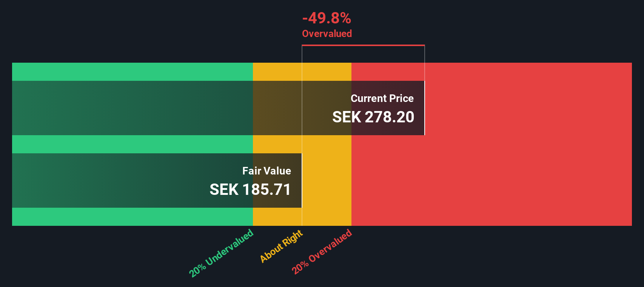Image resolution: width=644 pixels, height=287 pixels.
Task: Click the dark Fair Value bar
Action: click(157, 181)
